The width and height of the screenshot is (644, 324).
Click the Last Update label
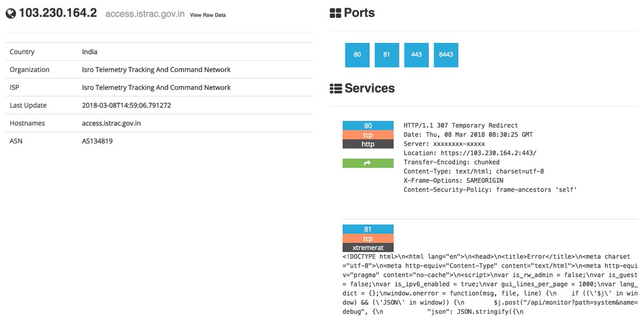click(x=28, y=105)
